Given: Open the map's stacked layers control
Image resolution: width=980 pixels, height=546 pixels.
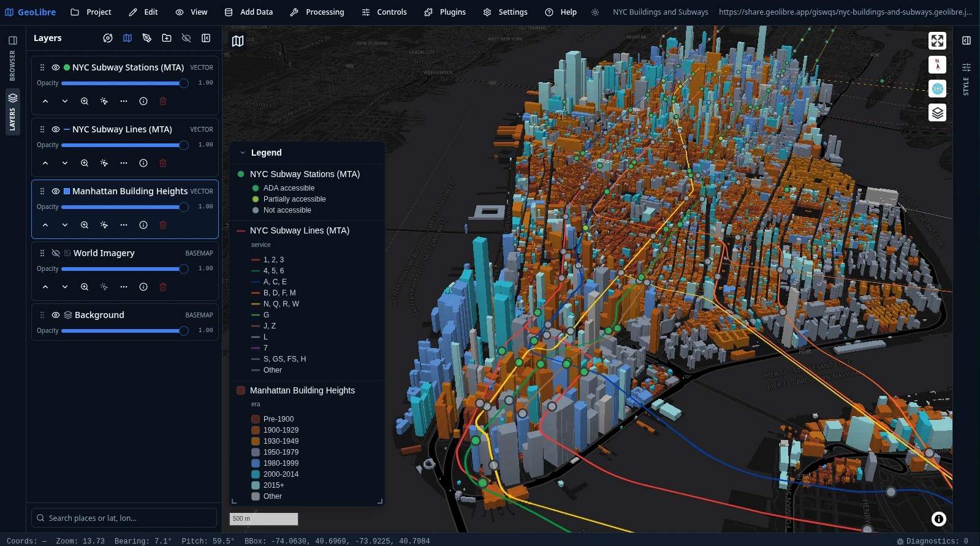Looking at the screenshot, I should tap(937, 113).
